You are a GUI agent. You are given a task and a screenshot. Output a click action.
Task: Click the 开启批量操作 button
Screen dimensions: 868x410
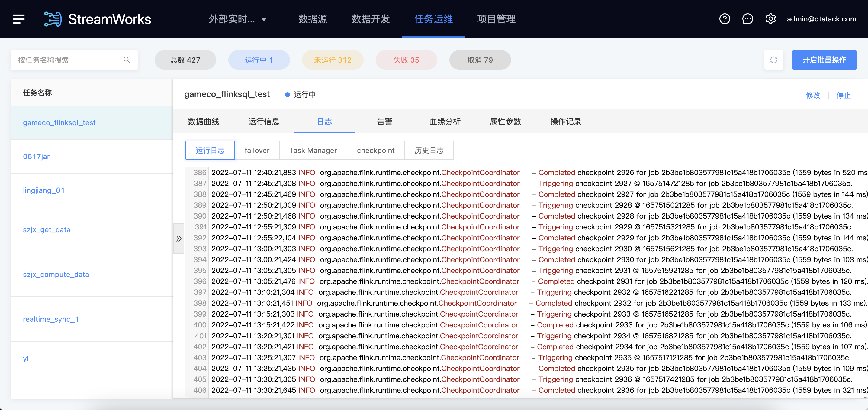point(824,60)
